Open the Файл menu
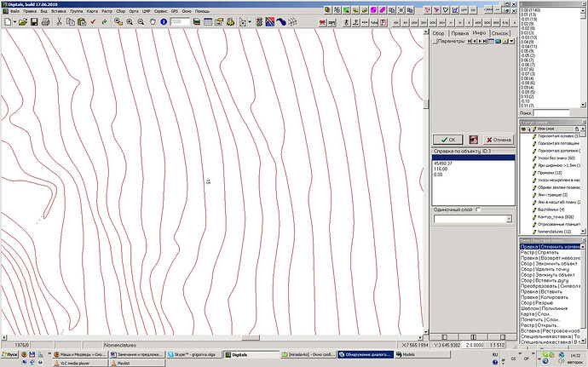588x367 pixels. 15,11
